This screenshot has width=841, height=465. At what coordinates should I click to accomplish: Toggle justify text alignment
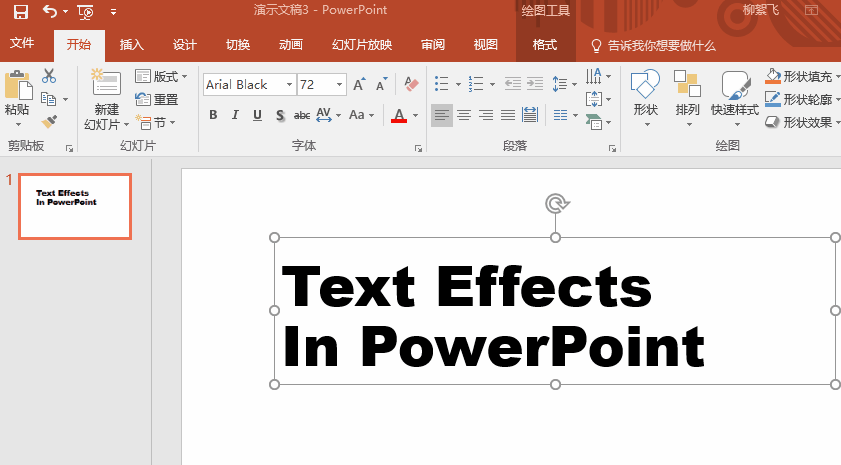tap(508, 115)
